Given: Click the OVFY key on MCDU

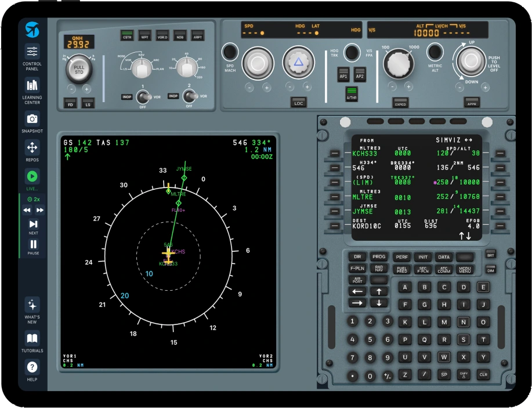Looking at the screenshot, I should (x=464, y=375).
